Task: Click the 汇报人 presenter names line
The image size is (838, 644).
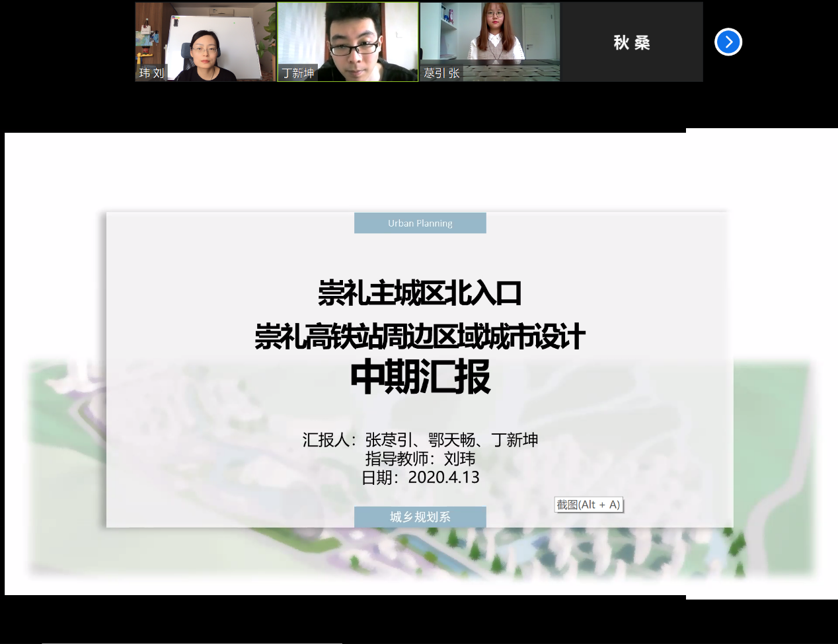Action: click(420, 440)
